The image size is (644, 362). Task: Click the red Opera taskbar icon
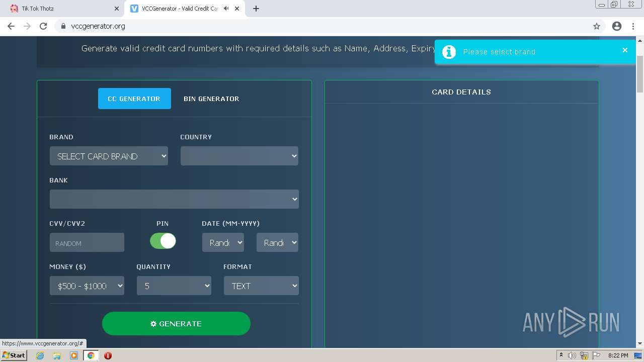tap(108, 355)
